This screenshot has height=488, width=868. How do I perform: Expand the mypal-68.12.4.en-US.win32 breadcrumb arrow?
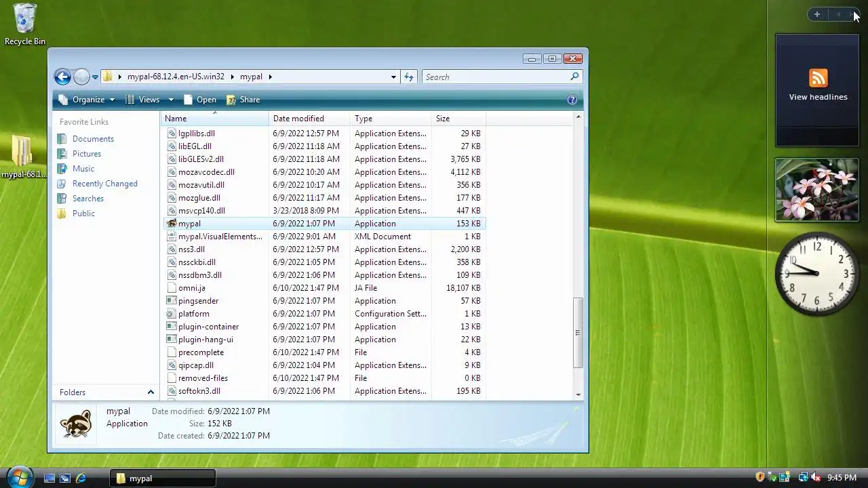pos(232,77)
